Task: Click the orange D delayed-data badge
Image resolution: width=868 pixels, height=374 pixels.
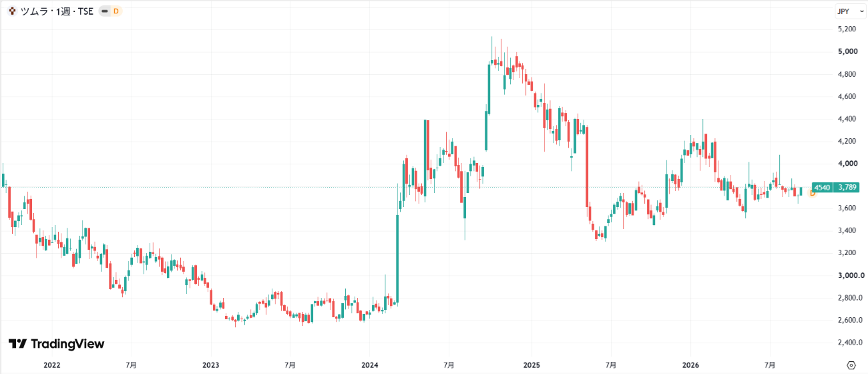Action: [116, 11]
